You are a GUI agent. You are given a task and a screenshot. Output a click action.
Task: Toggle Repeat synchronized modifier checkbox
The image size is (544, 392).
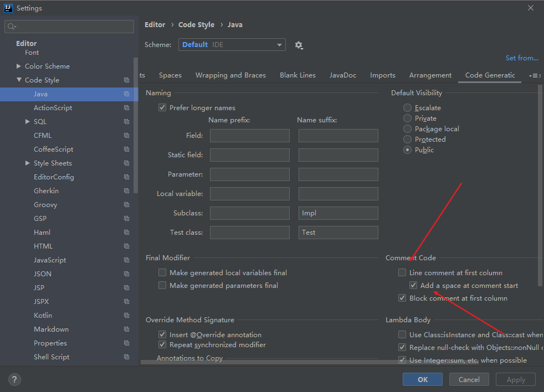[162, 344]
